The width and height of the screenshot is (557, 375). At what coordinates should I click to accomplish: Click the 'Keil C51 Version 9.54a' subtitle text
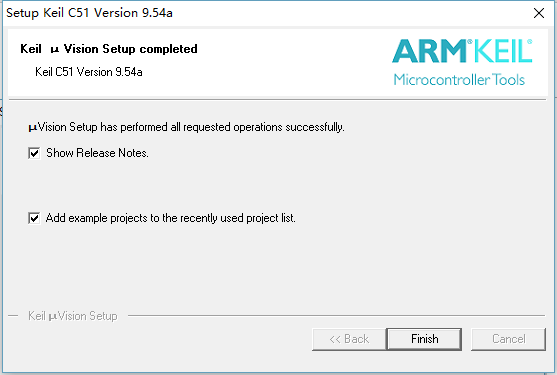click(89, 72)
